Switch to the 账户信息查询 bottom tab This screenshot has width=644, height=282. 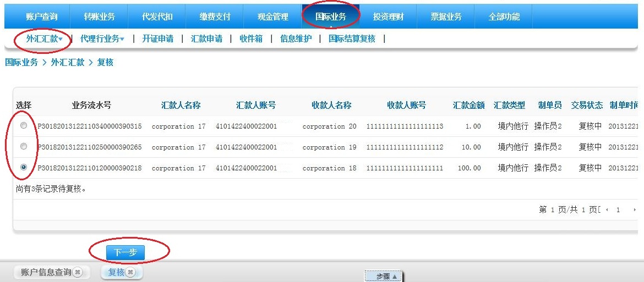click(x=46, y=272)
